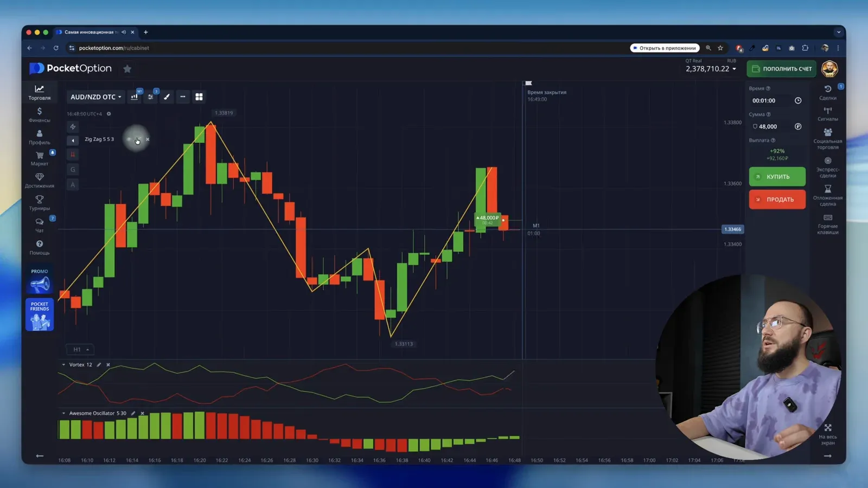Switch amount currency mode with ruble icon
Viewport: 868px width, 488px height.
pos(798,126)
